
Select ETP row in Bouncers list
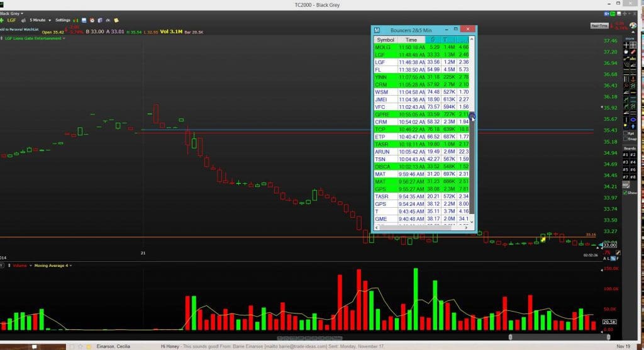coord(421,137)
